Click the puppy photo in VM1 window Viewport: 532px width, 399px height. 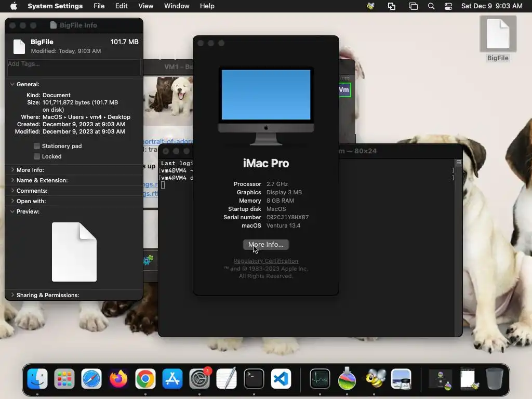pos(168,101)
